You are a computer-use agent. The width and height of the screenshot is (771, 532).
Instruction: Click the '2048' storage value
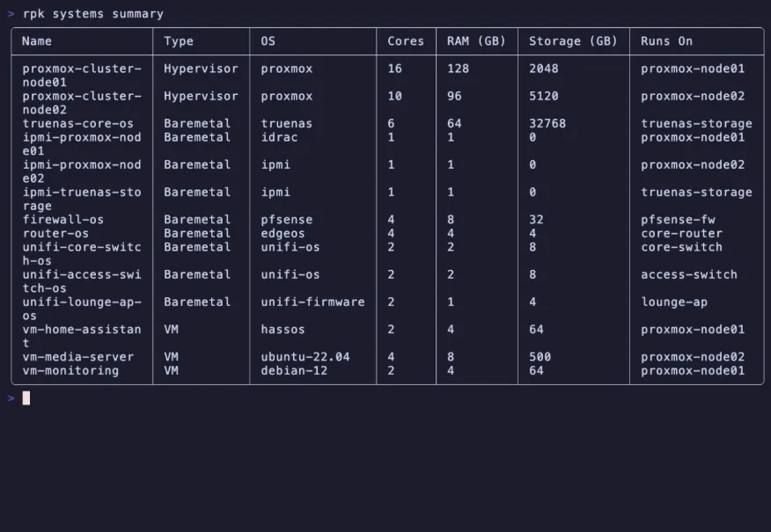(544, 69)
